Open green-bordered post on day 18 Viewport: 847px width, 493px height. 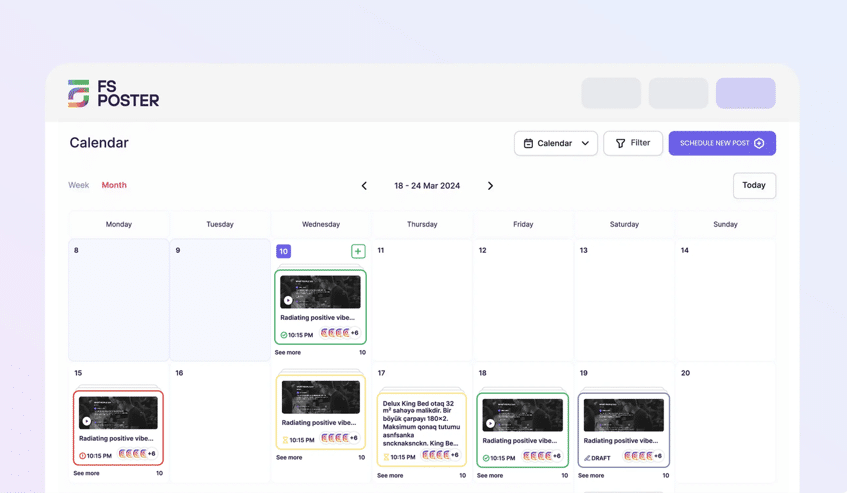[522, 430]
